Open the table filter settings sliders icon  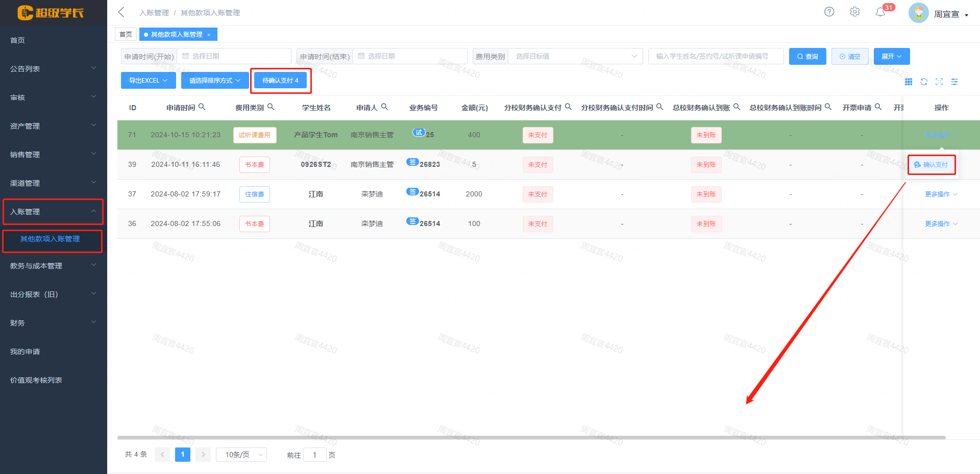tap(954, 82)
